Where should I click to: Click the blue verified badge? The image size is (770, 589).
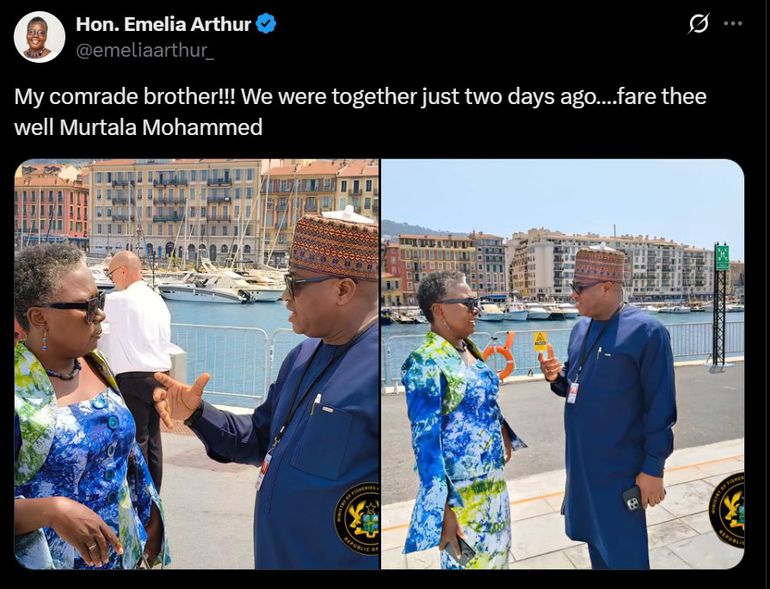pos(266,24)
